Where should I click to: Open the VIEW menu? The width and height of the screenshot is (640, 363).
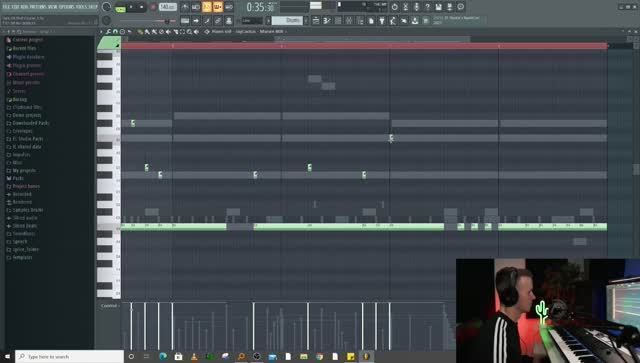click(52, 7)
